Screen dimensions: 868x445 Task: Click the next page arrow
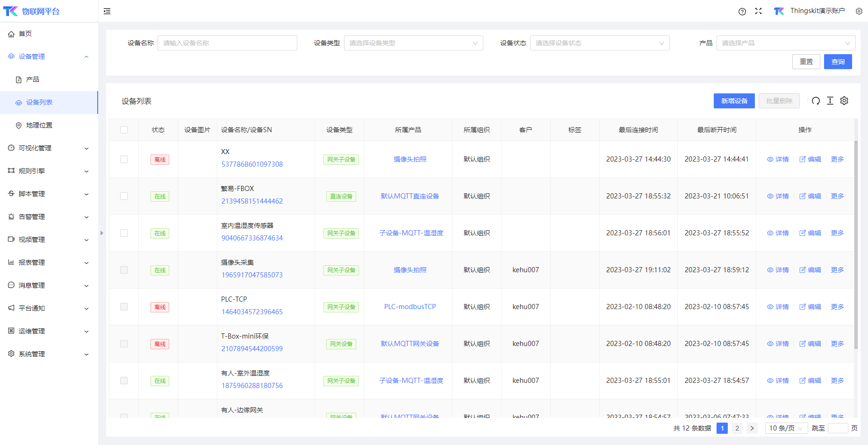coord(752,428)
